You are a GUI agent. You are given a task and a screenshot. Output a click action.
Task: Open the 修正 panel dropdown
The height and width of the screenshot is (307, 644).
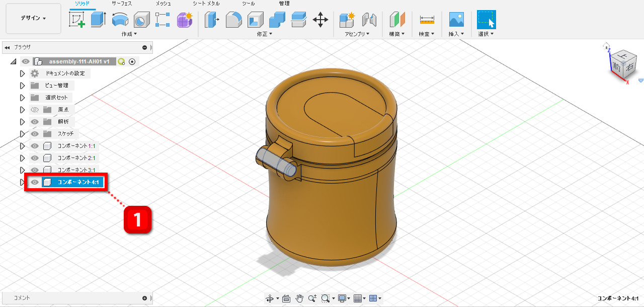point(264,34)
